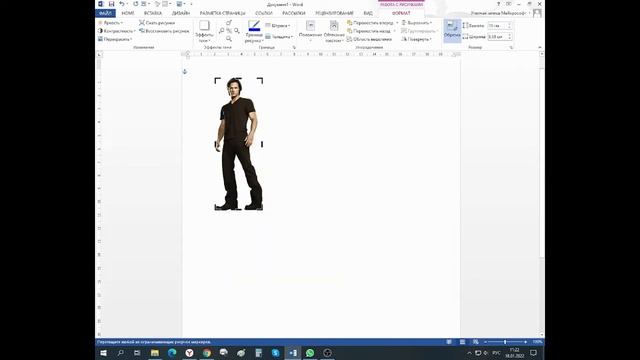This screenshot has width=640, height=360.
Task: Click the Help question mark icon
Action: point(498,4)
